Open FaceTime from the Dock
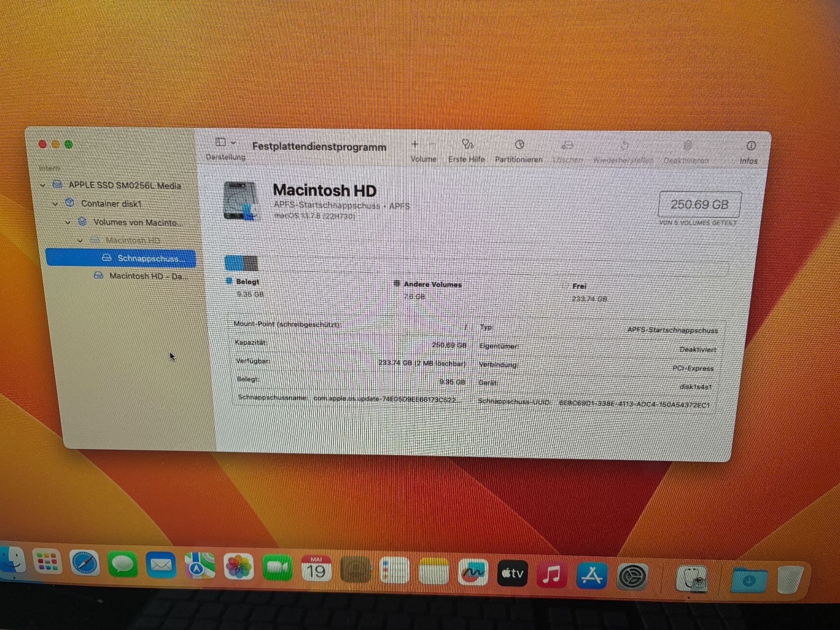 (277, 568)
